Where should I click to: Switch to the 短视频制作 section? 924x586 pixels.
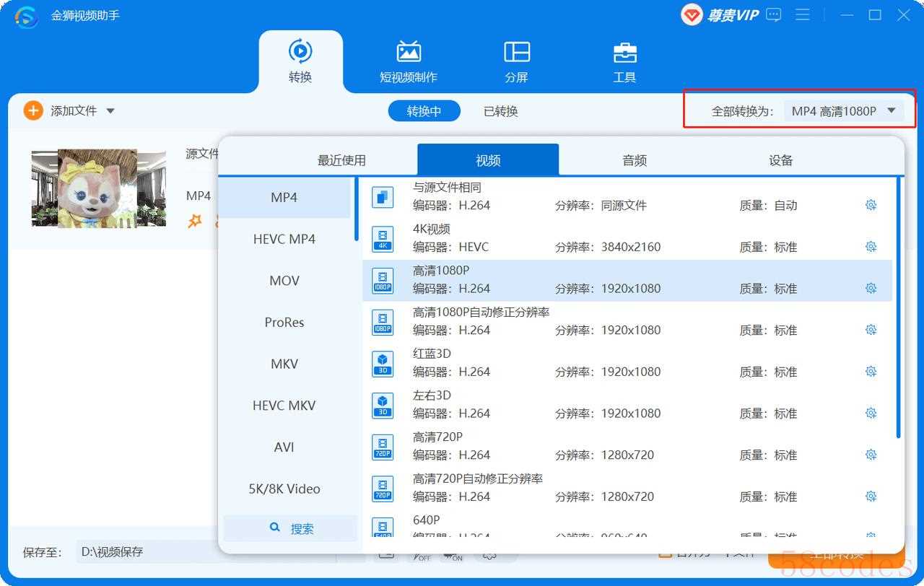click(409, 62)
